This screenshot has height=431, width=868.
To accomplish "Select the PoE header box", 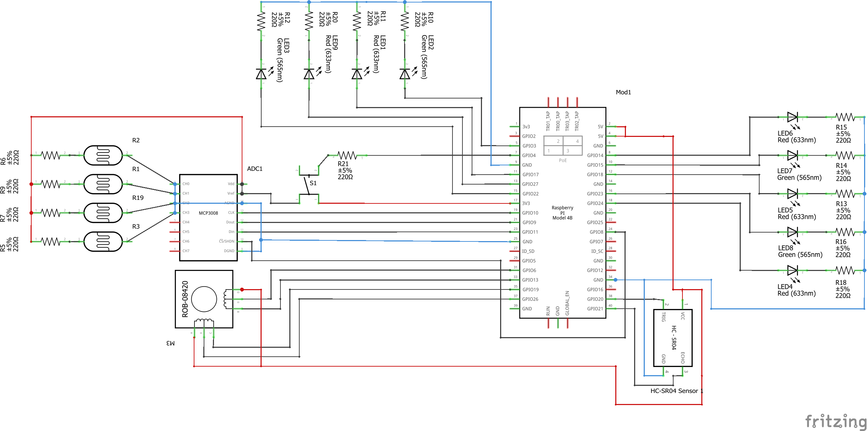I will [x=563, y=146].
